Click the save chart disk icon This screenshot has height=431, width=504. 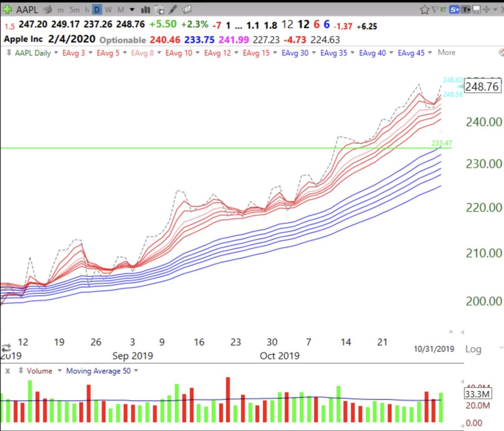(476, 10)
